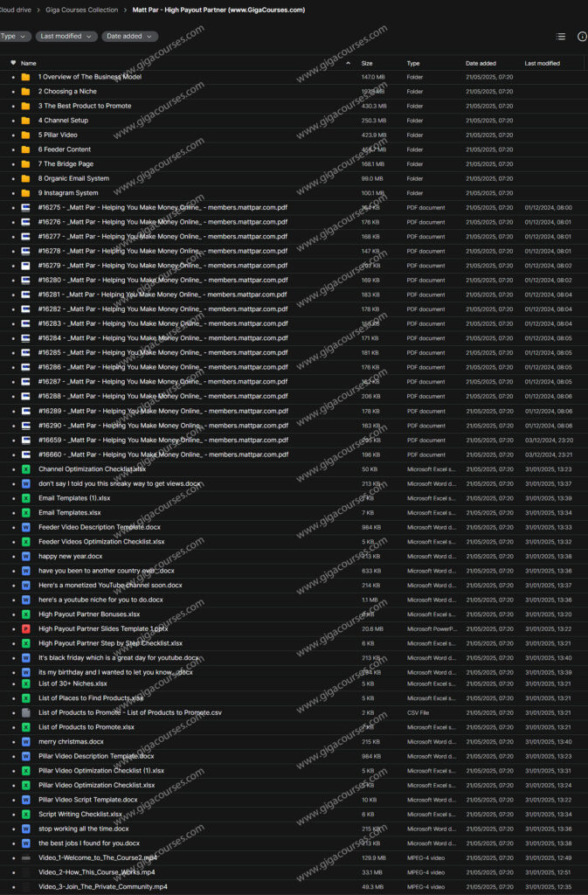Open the Date added filter dropdown
The image size is (588, 895).
[x=129, y=37]
